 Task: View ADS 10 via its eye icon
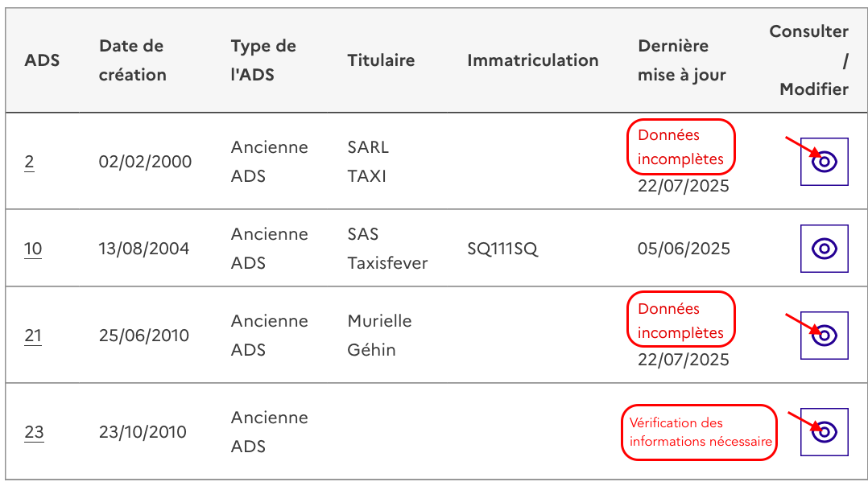[825, 249]
